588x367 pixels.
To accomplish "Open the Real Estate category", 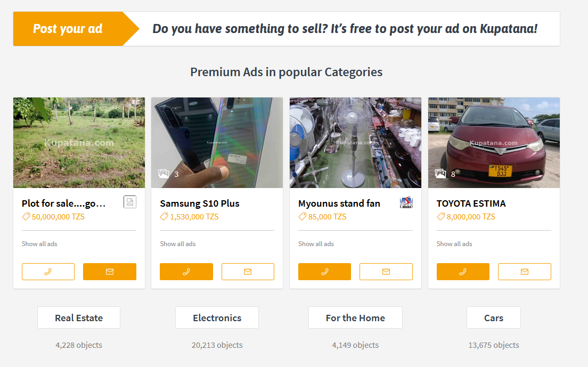I will 79,318.
